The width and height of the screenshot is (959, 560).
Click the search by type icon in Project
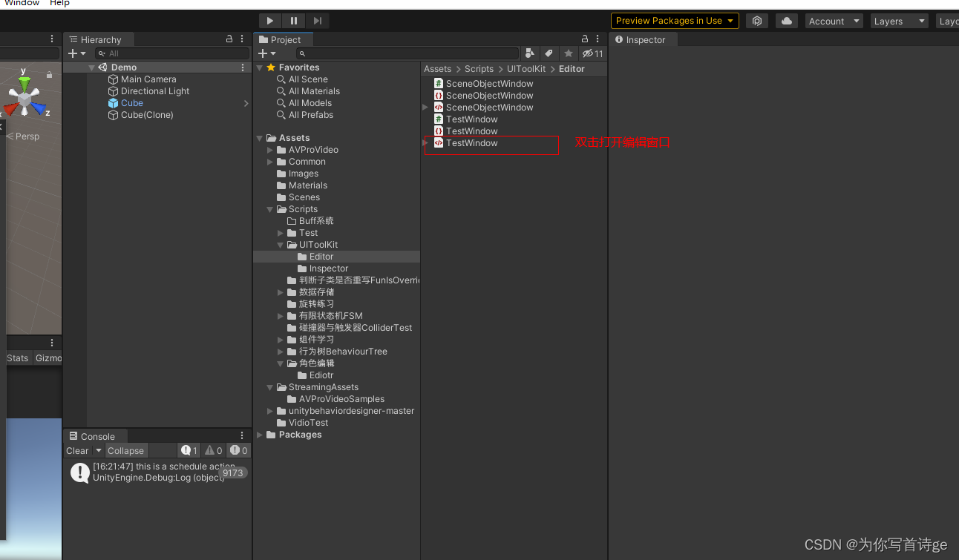pos(529,53)
